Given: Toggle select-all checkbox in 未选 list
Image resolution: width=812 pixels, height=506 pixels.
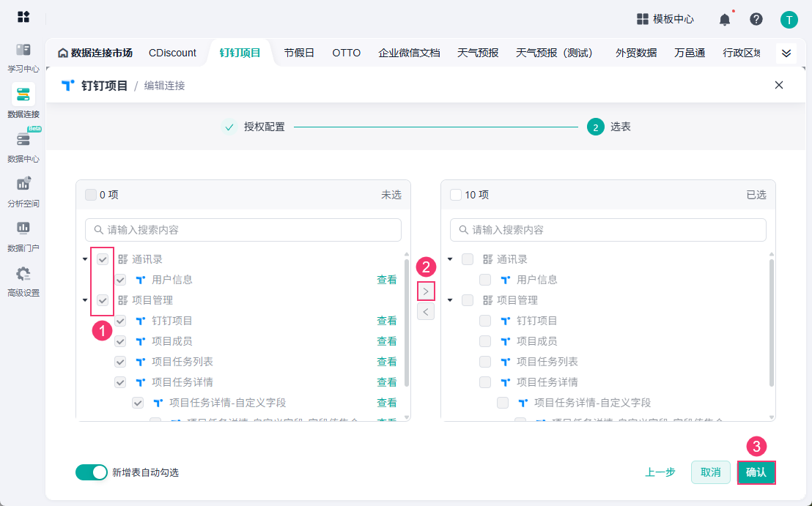Looking at the screenshot, I should coord(91,195).
